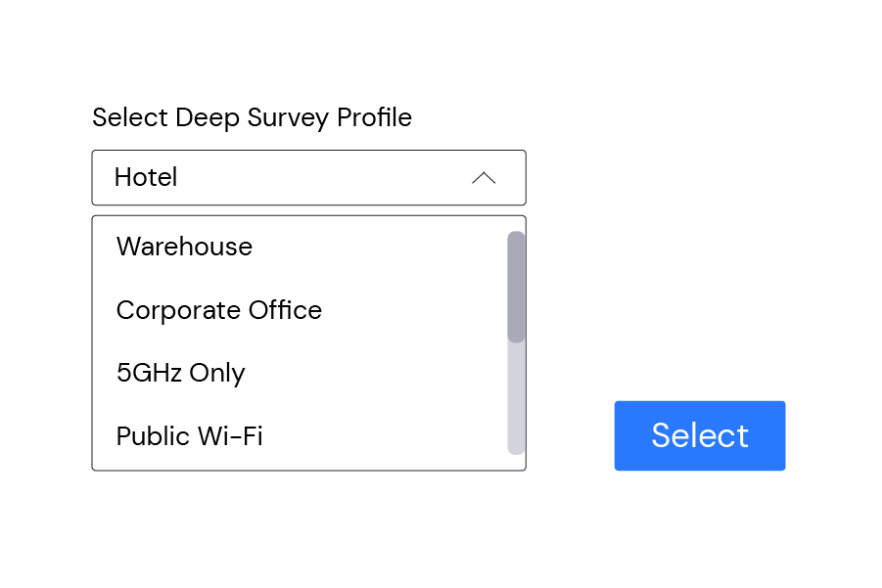The image size is (882, 588).
Task: Click the Select Deep Survey Profile label
Action: tap(252, 117)
